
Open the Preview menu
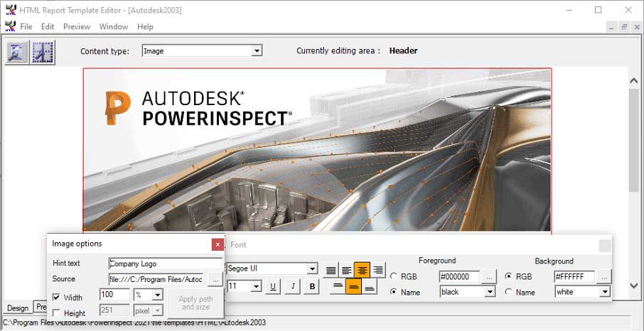(76, 26)
